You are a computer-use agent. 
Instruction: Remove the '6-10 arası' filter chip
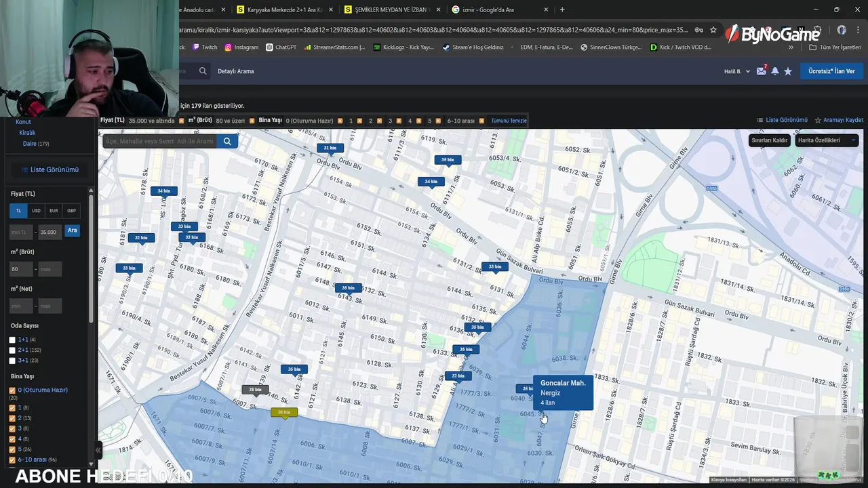click(481, 121)
